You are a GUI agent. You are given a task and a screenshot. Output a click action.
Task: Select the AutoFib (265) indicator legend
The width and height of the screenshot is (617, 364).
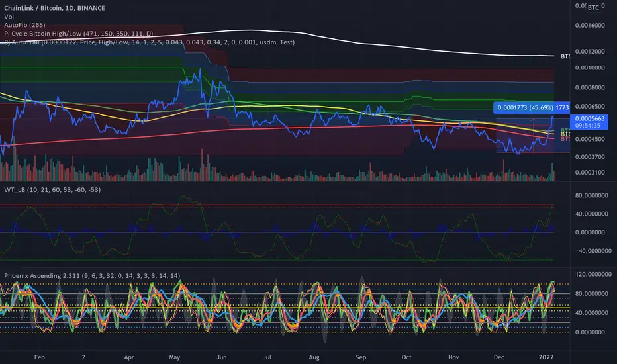point(24,25)
